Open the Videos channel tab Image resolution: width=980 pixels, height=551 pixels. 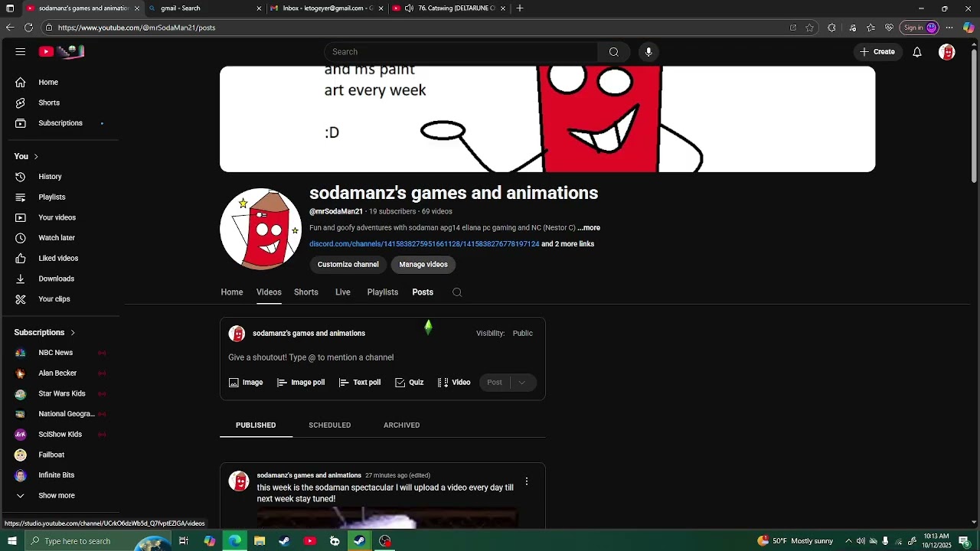pos(269,292)
